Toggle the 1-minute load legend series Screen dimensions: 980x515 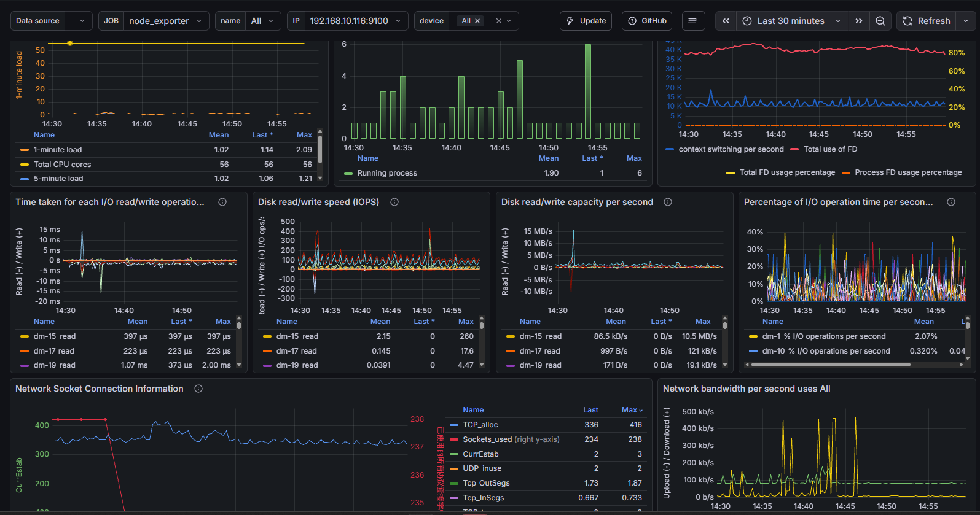pos(58,150)
